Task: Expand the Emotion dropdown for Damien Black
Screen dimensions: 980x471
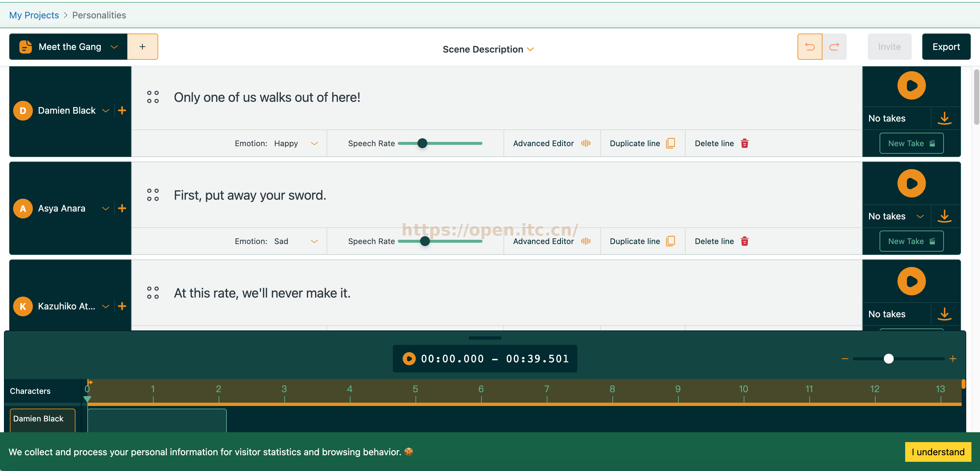Action: [314, 143]
